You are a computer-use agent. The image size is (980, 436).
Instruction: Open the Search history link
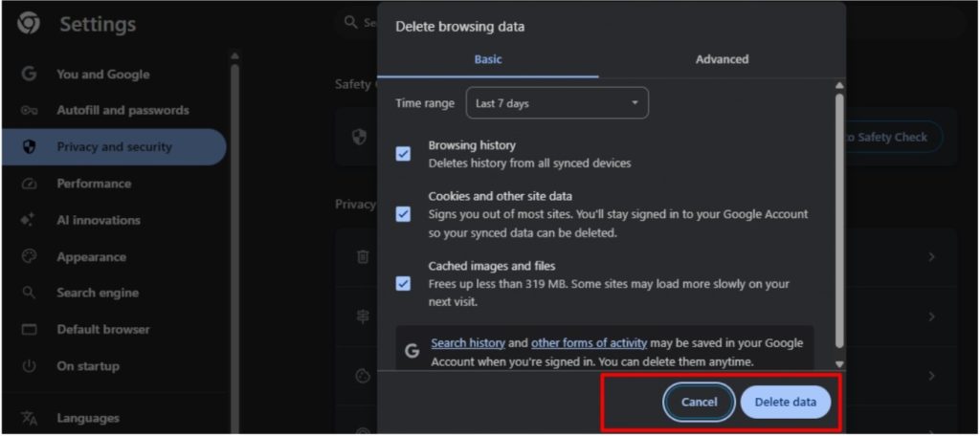(468, 343)
